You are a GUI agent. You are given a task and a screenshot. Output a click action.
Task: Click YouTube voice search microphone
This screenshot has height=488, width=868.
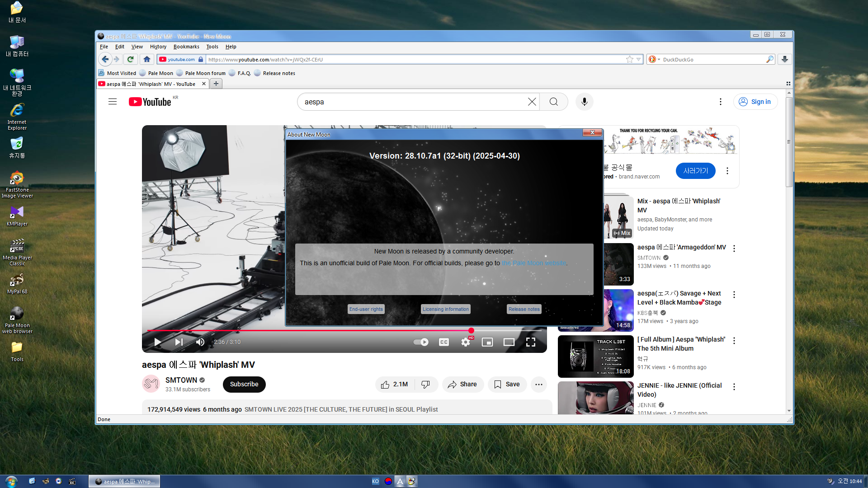coord(584,102)
